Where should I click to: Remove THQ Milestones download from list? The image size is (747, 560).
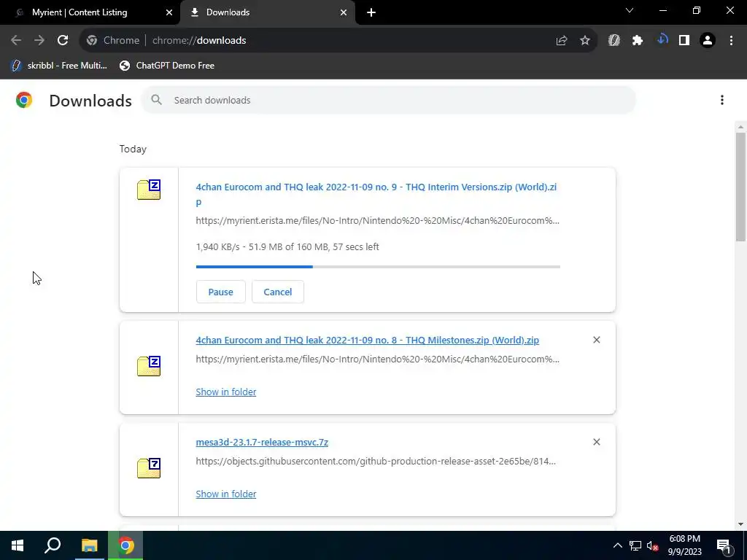[597, 340]
